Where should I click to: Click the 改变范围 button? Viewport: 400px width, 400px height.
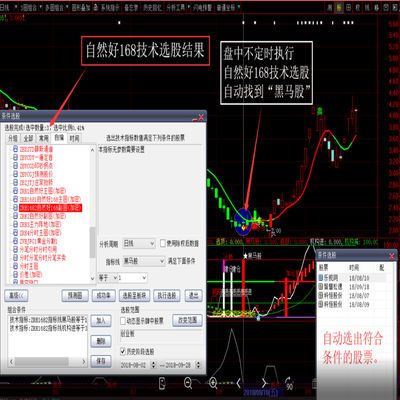tap(187, 320)
